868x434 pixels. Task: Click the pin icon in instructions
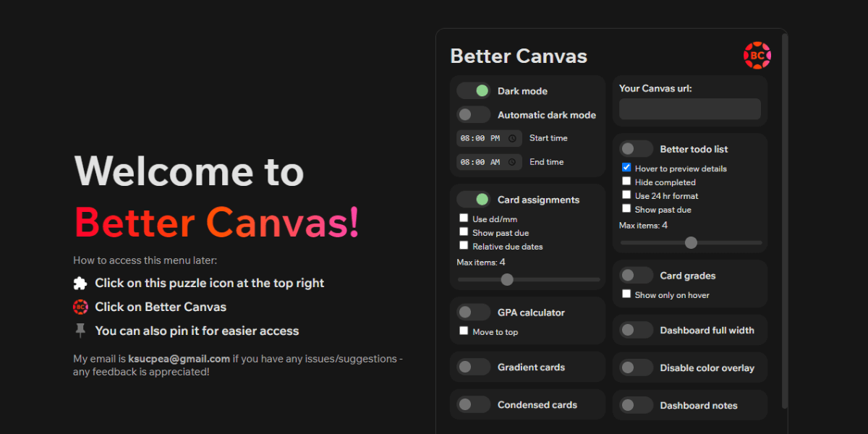(80, 331)
